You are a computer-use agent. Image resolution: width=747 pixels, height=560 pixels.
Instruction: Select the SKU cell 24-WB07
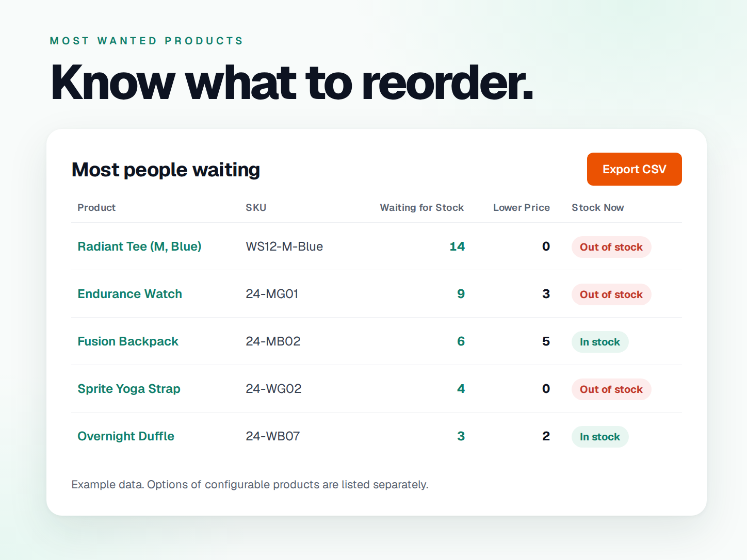coord(272,436)
